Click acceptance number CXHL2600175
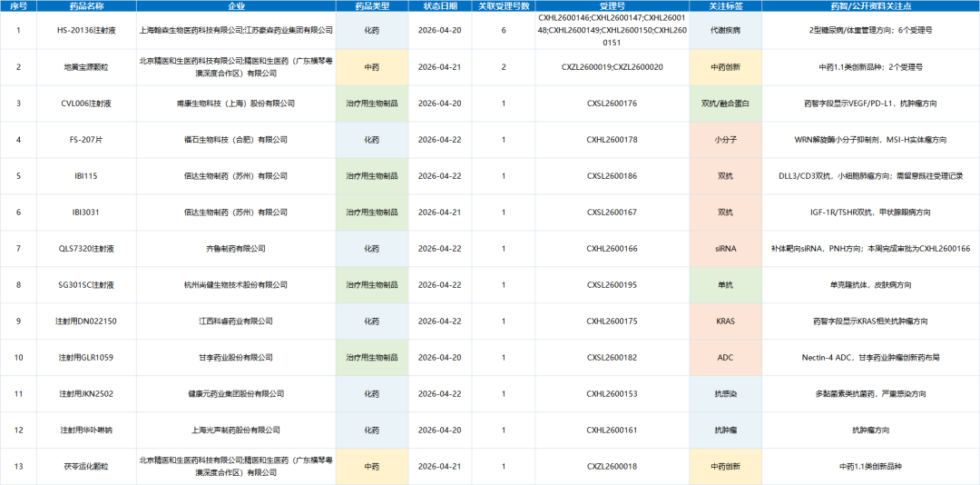980x485 pixels. (612, 321)
